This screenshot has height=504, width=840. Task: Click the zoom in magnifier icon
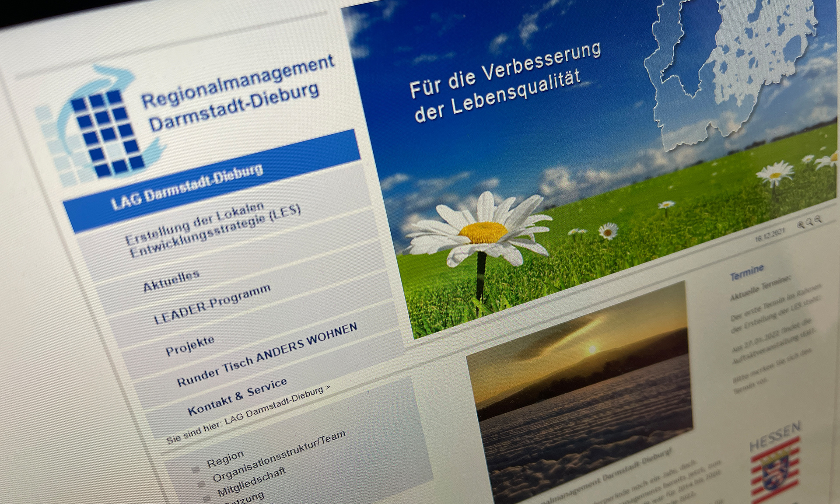tap(800, 225)
